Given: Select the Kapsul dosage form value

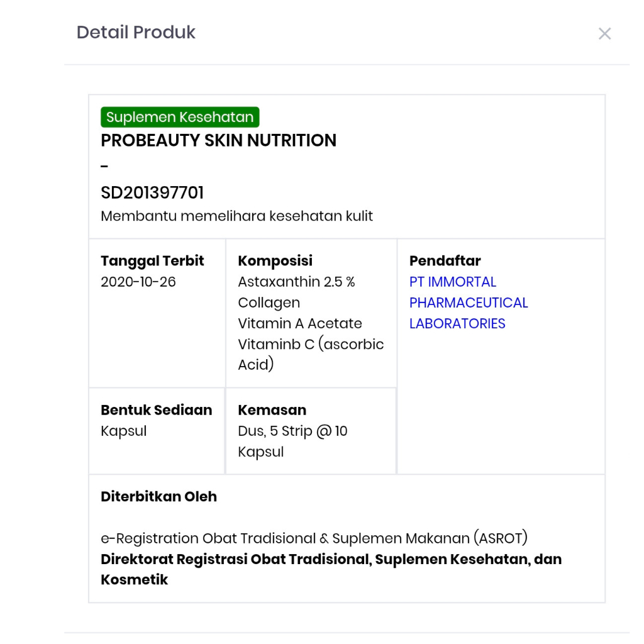Looking at the screenshot, I should (123, 431).
